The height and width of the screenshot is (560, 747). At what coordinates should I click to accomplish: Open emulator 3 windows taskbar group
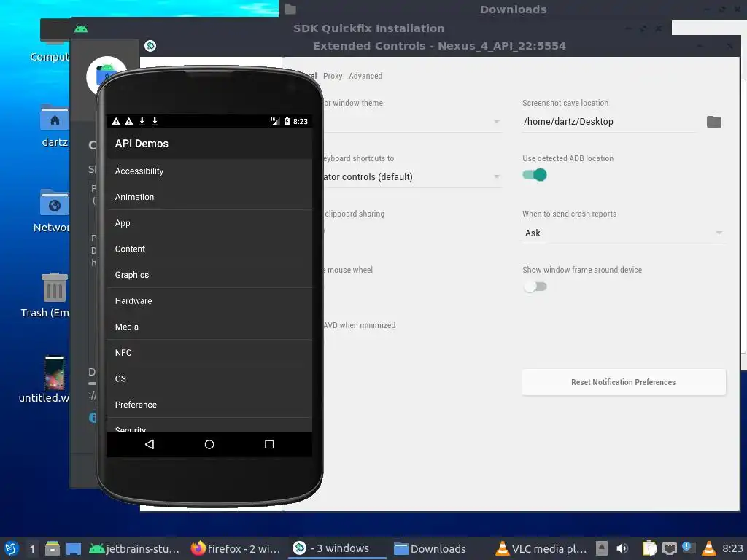tap(336, 548)
